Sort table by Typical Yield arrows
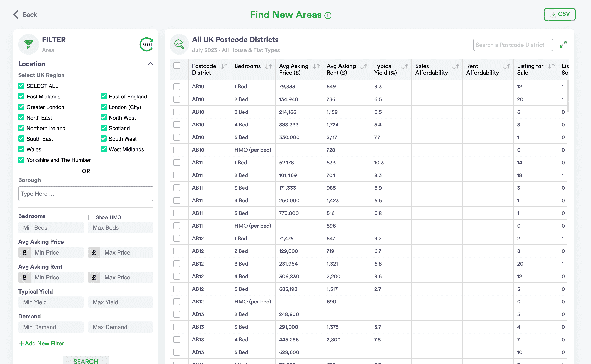Viewport: 591px width, 364px height. coord(405,67)
